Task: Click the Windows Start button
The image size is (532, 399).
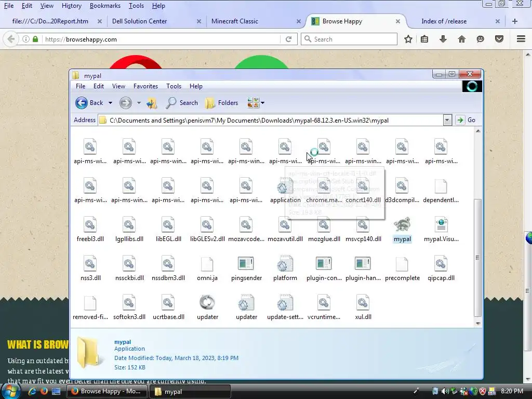Action: pos(10,392)
